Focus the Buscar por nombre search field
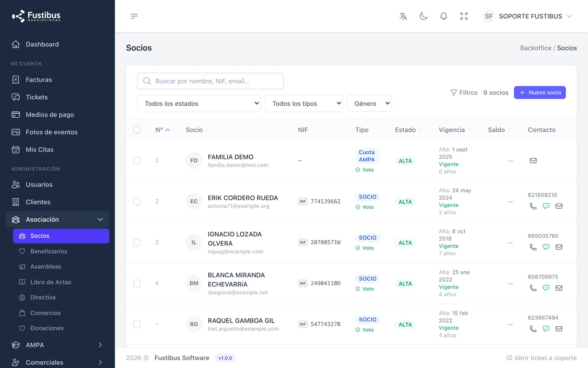Image resolution: width=588 pixels, height=368 pixels. point(210,81)
